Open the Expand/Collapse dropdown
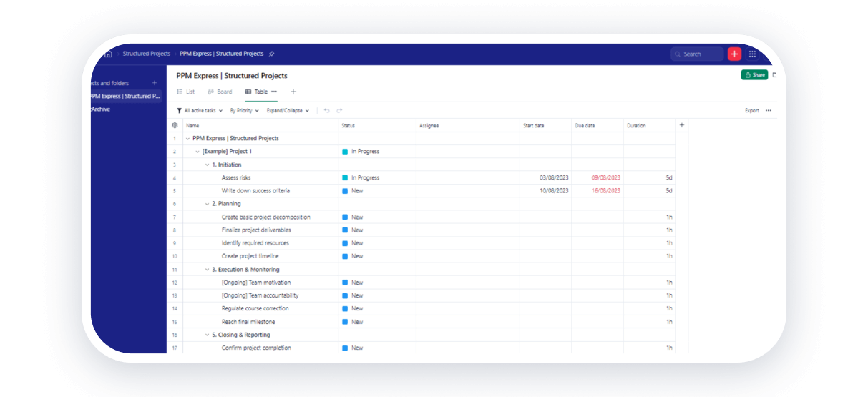 (288, 111)
